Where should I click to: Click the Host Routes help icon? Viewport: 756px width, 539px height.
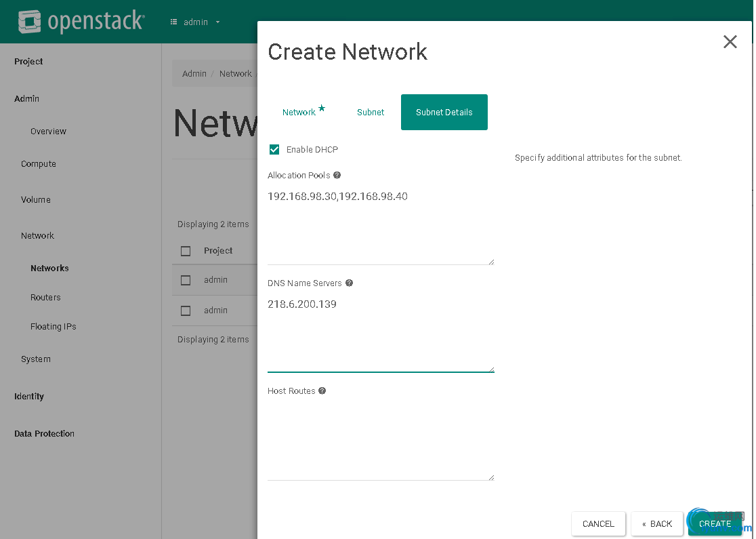point(322,391)
